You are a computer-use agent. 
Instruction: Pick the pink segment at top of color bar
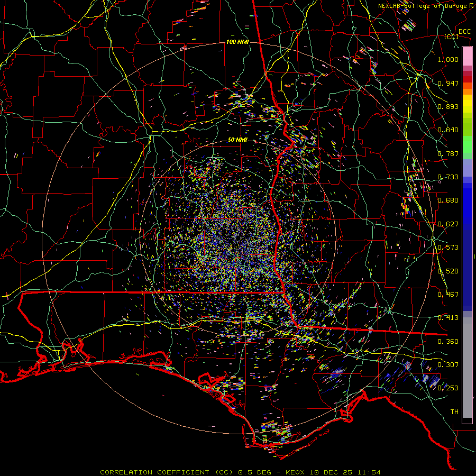click(x=467, y=57)
